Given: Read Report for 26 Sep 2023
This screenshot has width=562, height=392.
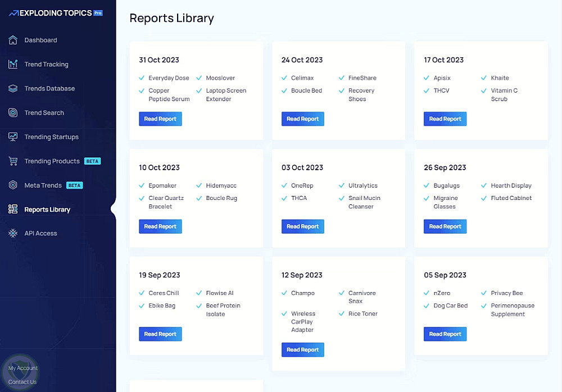Looking at the screenshot, I should pos(445,226).
